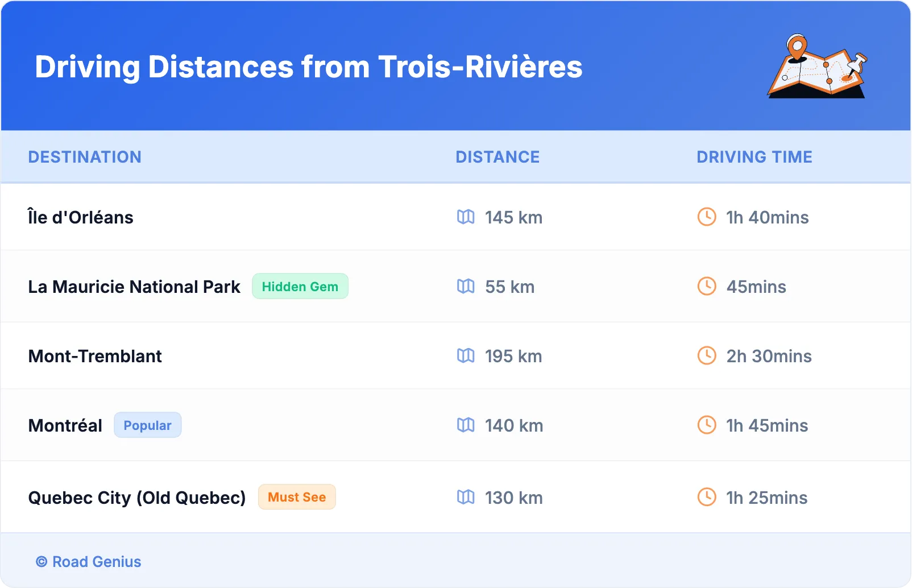The width and height of the screenshot is (912, 588).
Task: Click the clock icon next to 45mins
Action: [707, 286]
